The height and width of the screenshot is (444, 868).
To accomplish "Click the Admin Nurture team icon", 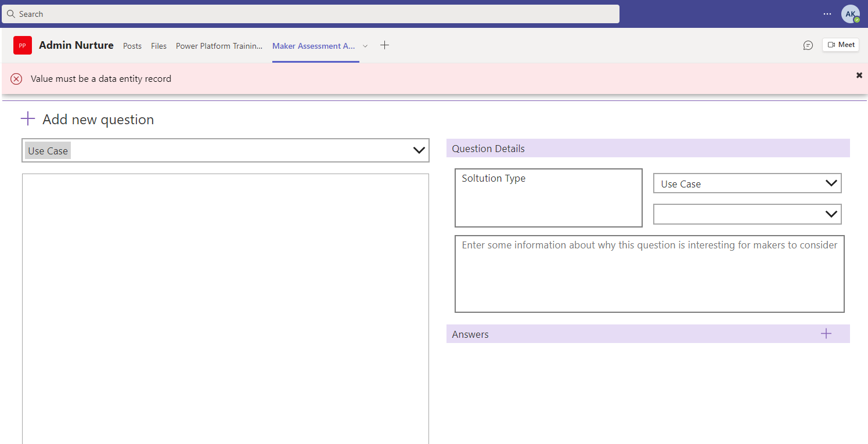I will (22, 45).
